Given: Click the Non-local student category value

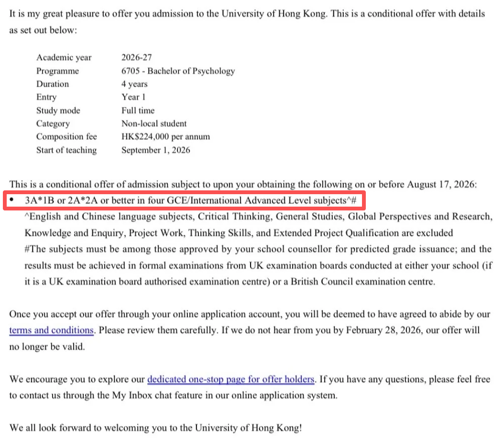Looking at the screenshot, I should (154, 124).
